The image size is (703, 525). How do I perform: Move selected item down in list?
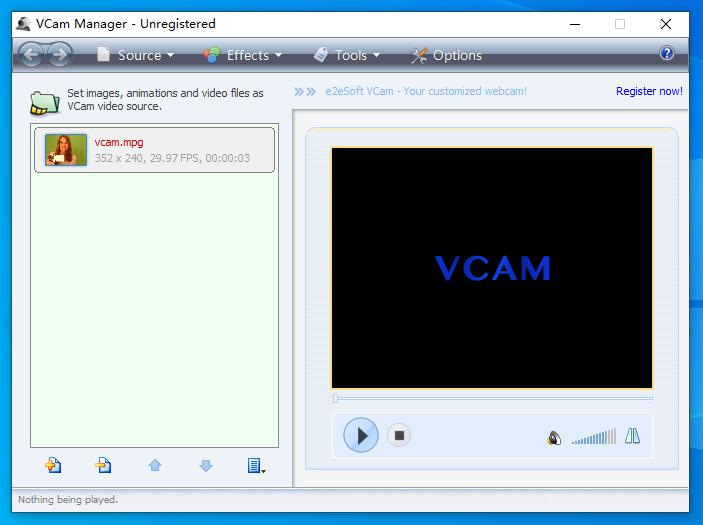tap(206, 465)
